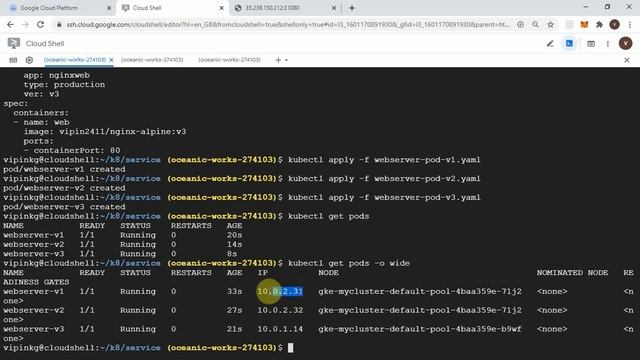The image size is (640, 360).
Task: Open the Google account avatar in Cloud Shell
Action: pos(625,43)
